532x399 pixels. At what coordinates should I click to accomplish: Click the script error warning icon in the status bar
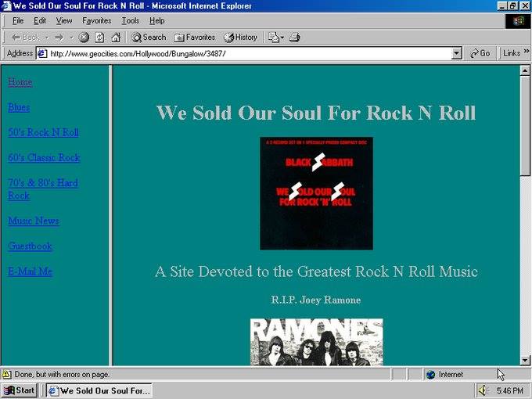(7, 375)
